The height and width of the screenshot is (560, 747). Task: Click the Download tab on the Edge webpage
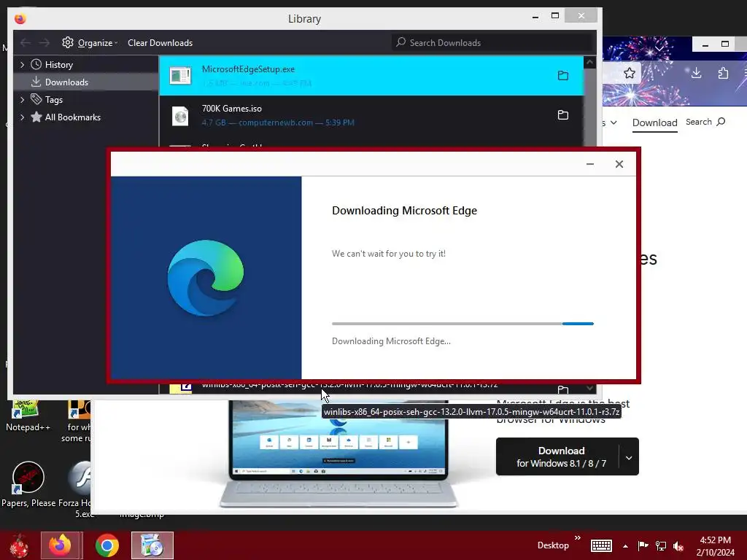(x=654, y=122)
